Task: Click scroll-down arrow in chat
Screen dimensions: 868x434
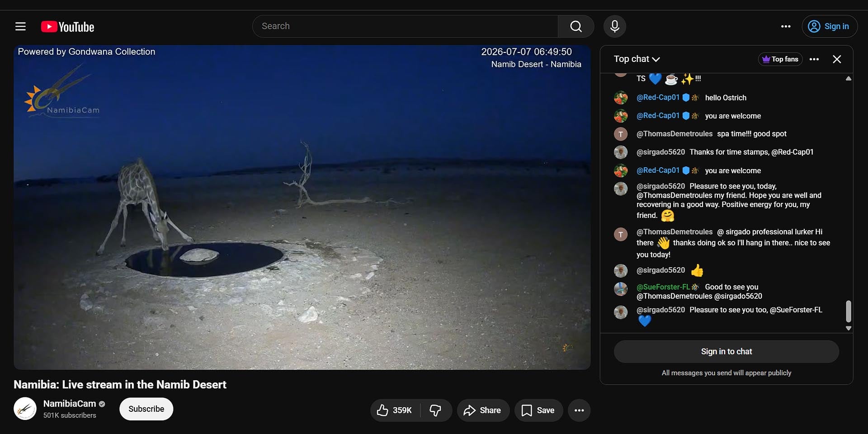Action: (x=849, y=328)
